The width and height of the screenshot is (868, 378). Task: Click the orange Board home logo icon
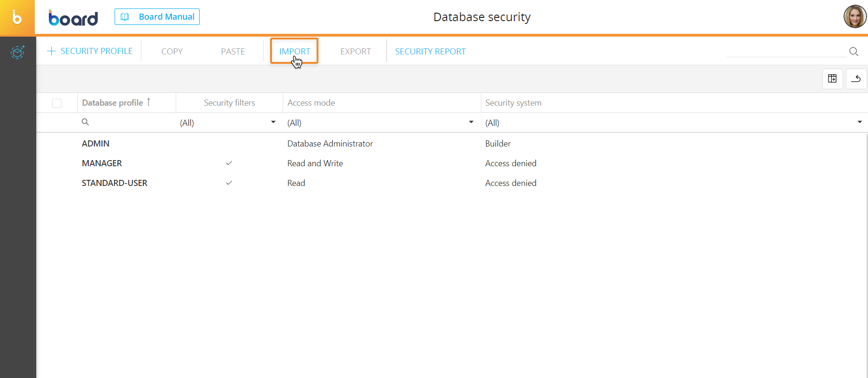[x=17, y=18]
